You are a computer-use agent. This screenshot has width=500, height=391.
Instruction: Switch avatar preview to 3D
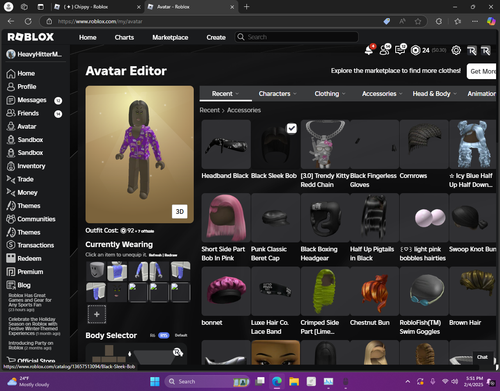click(x=180, y=211)
